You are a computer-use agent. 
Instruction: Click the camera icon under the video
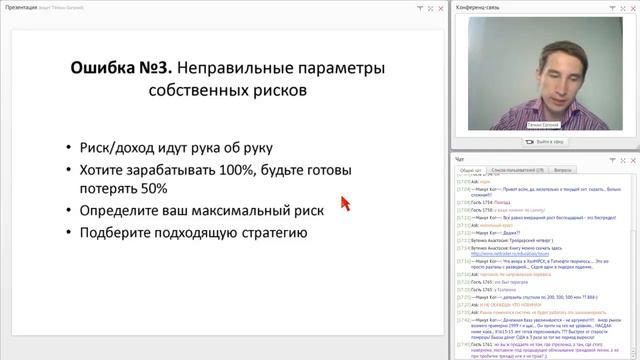coord(529,142)
